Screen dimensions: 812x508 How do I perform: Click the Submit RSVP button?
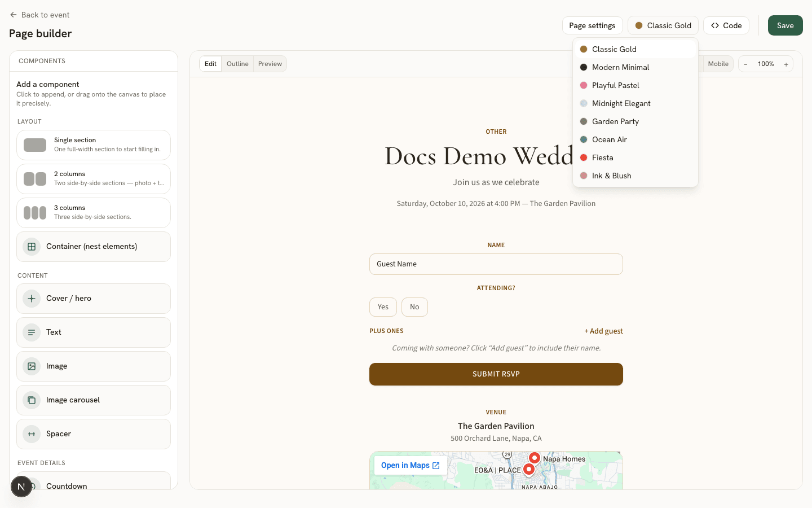[x=496, y=374]
